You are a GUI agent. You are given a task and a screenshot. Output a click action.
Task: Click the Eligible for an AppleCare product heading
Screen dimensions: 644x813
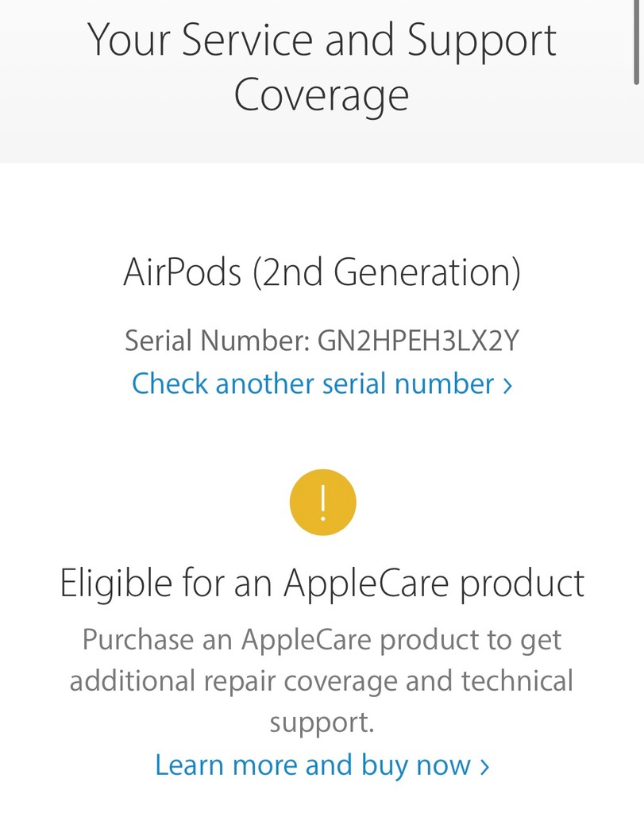point(322,583)
